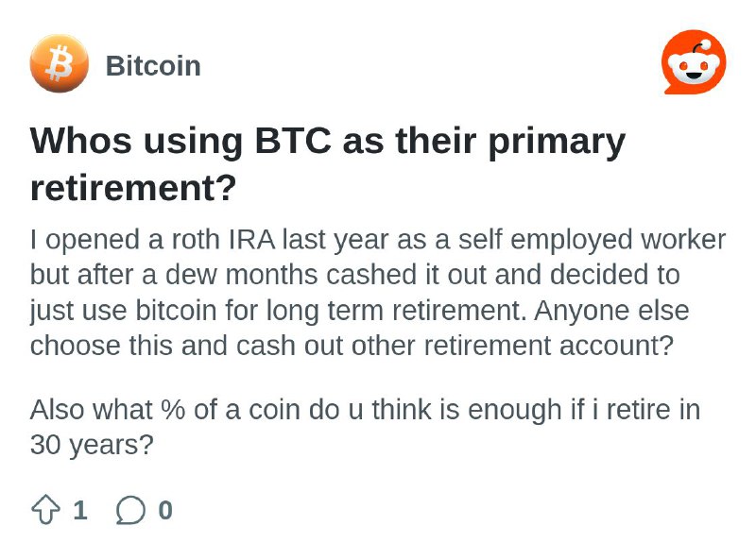The image size is (756, 560).
Task: Click the word 'retirement?' in the post title
Action: coord(133,188)
